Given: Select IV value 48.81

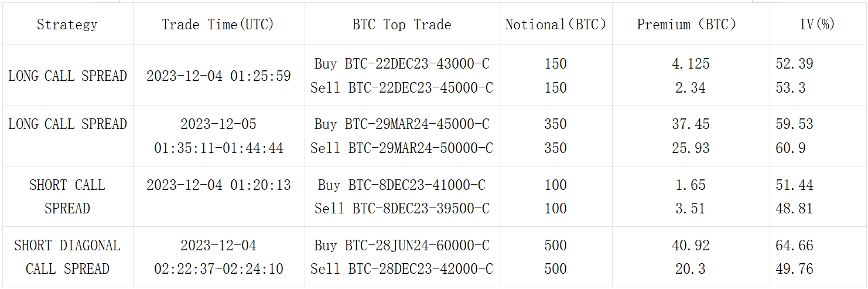Looking at the screenshot, I should click(x=794, y=209).
